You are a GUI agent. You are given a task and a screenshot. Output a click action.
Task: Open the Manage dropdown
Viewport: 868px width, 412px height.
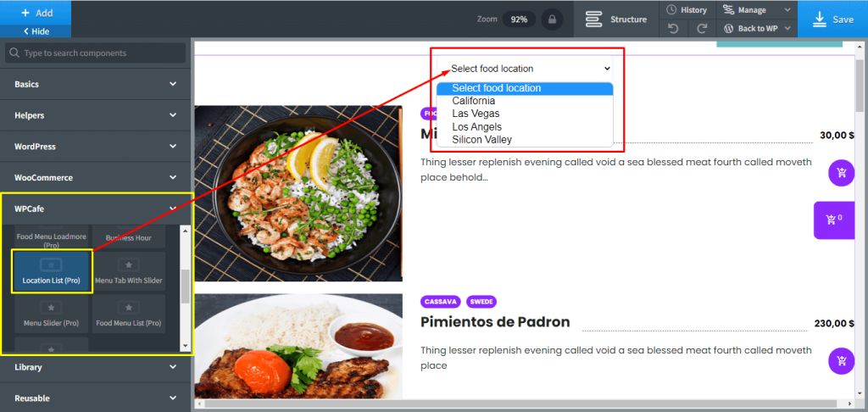click(757, 10)
